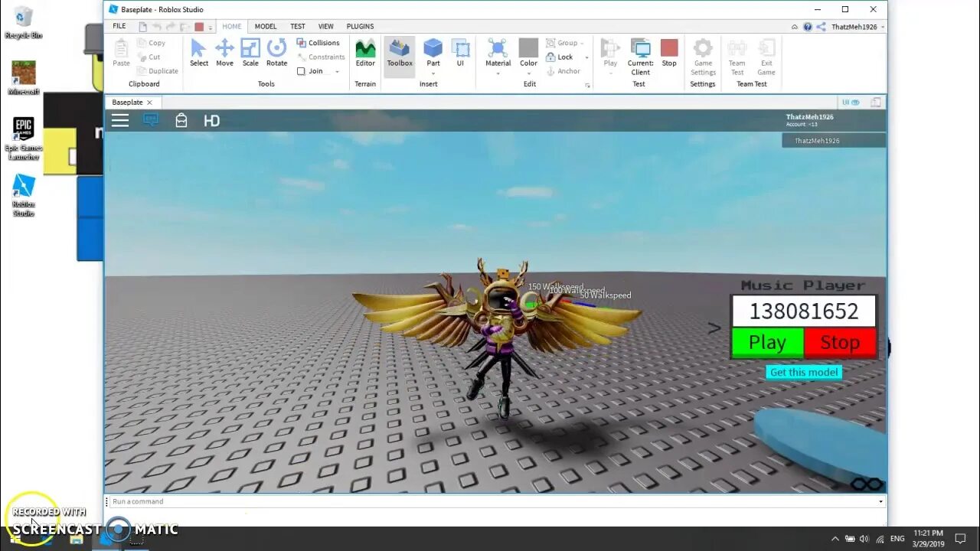Collapse Music Player with the > arrow
This screenshot has width=980, height=551.
point(714,328)
